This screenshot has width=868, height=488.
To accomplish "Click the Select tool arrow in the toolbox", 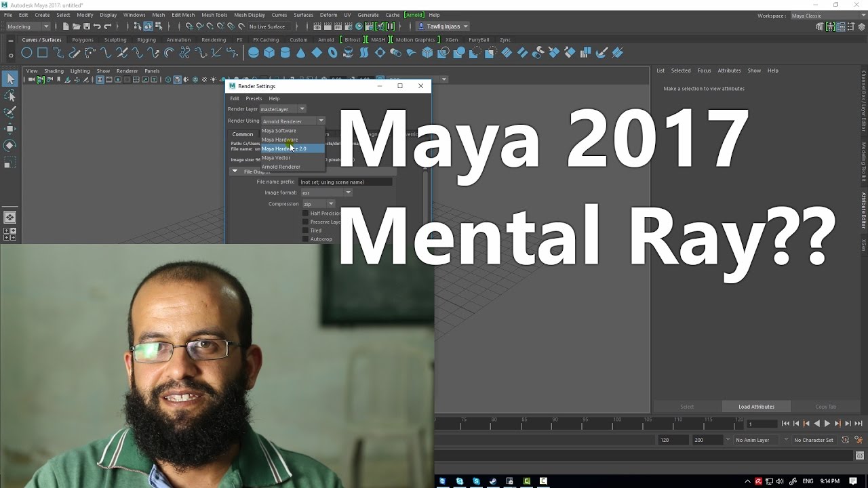I will [9, 79].
